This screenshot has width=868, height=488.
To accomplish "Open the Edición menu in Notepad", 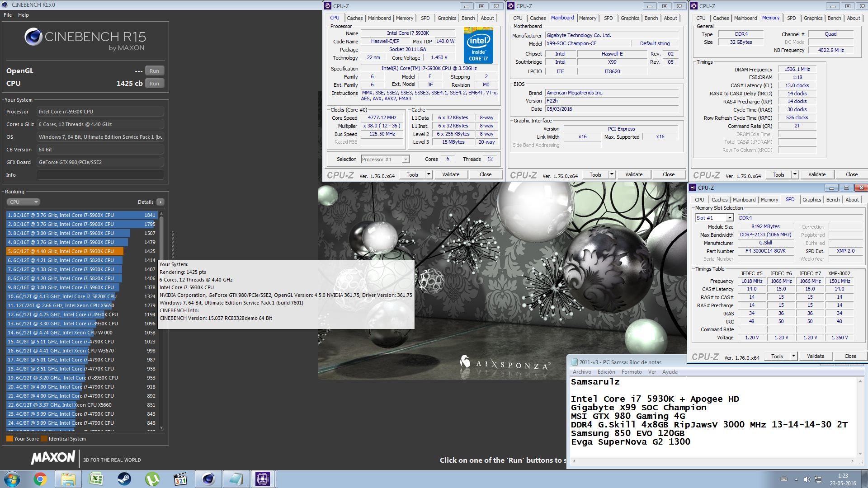I will [606, 372].
